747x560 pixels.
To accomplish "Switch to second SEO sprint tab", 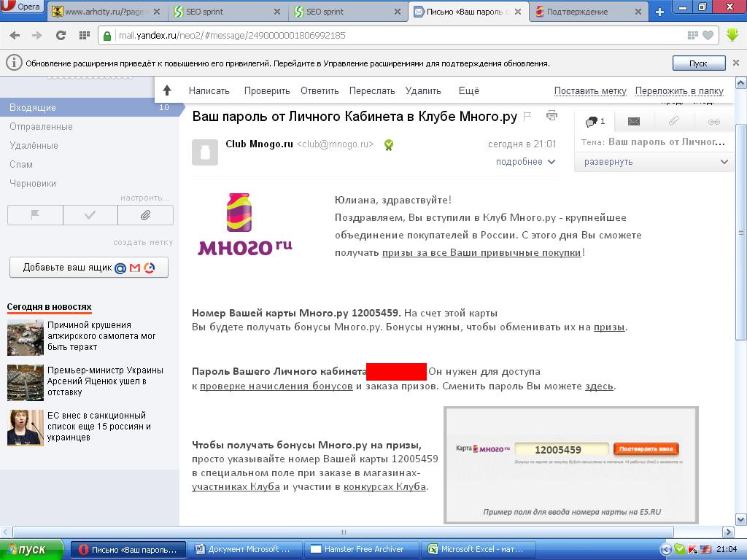I will click(349, 12).
